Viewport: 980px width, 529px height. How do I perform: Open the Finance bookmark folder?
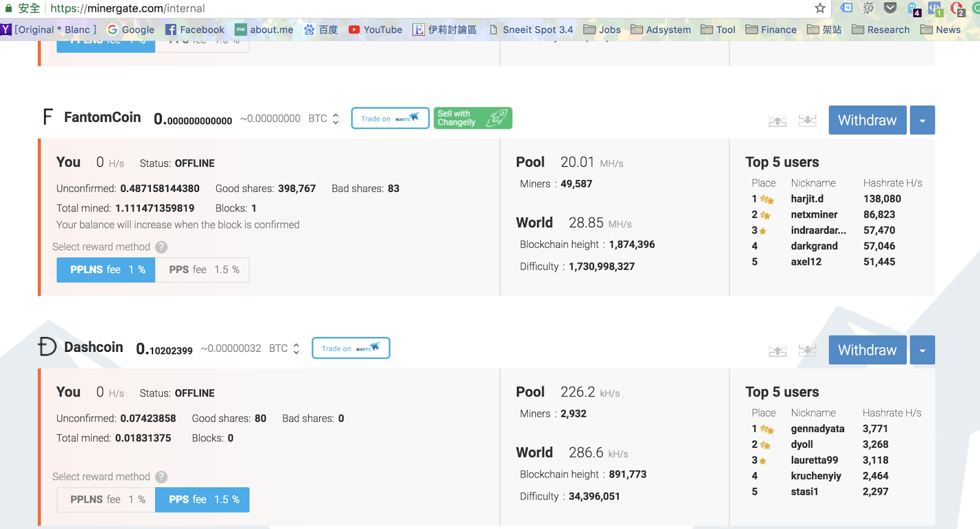pos(771,29)
